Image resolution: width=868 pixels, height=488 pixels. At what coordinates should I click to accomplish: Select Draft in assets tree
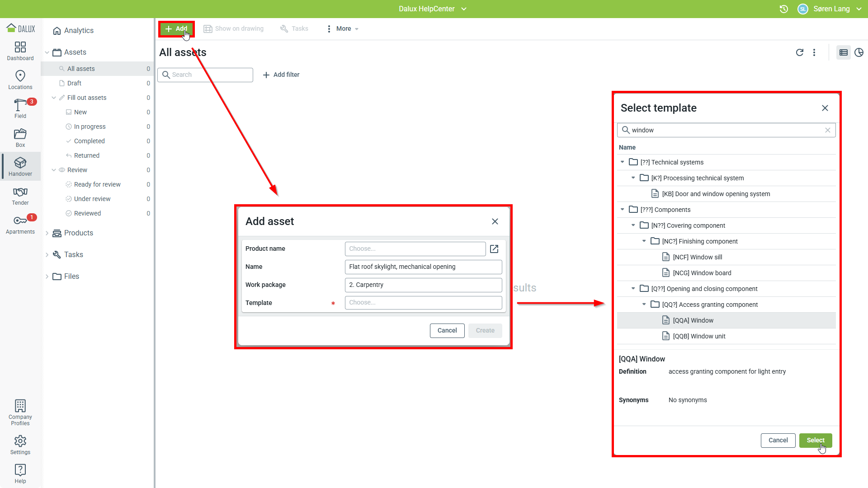pos(74,83)
